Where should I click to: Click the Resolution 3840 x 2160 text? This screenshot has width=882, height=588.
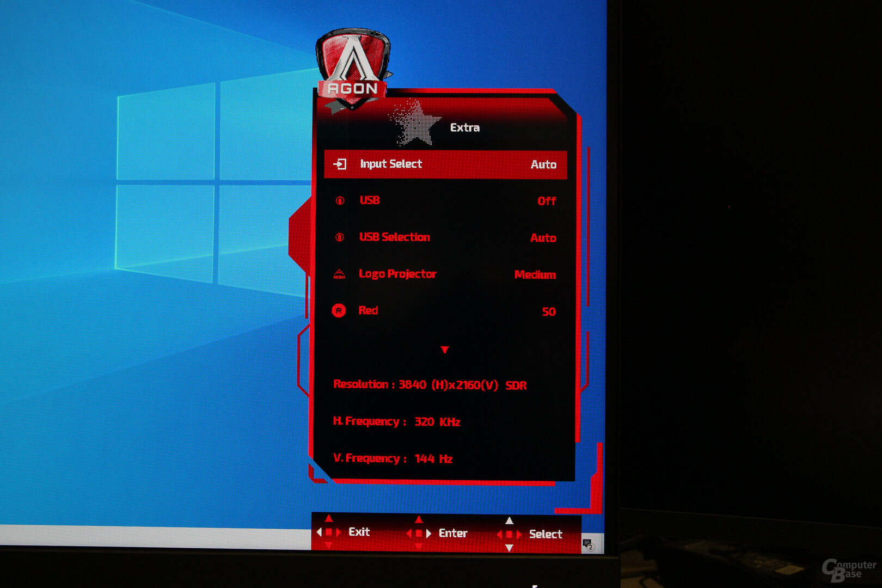coord(415,385)
